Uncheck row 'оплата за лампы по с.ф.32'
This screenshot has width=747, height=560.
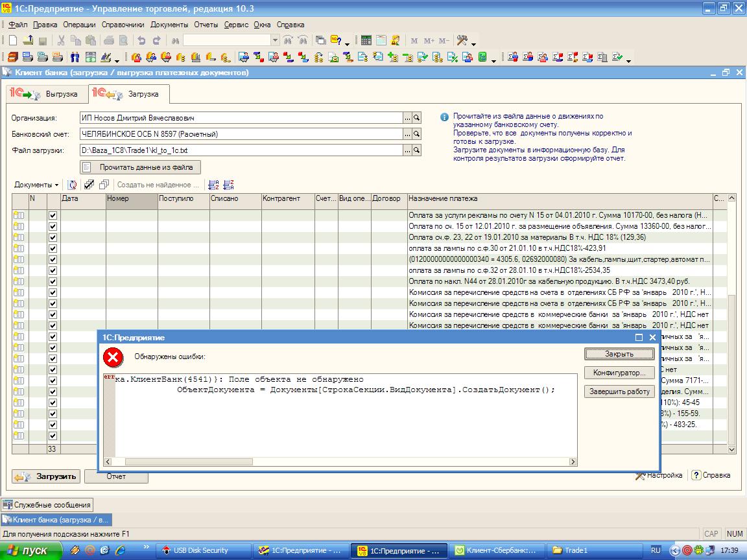53,270
